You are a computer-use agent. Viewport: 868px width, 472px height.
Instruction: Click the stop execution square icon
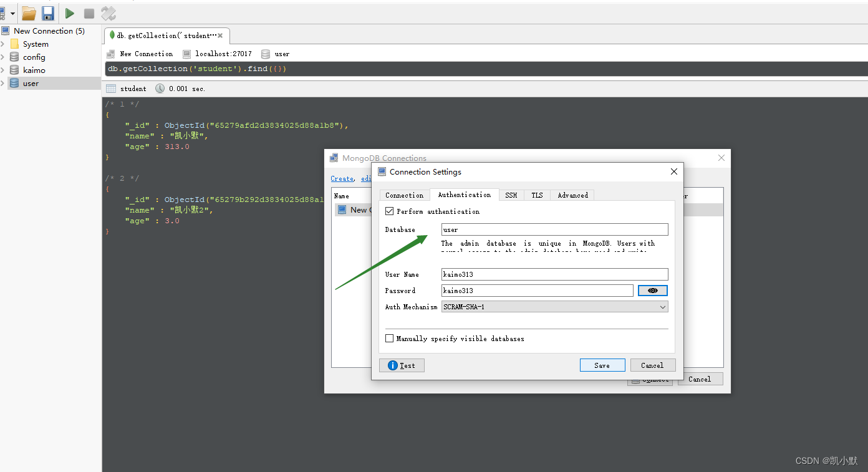click(x=89, y=13)
